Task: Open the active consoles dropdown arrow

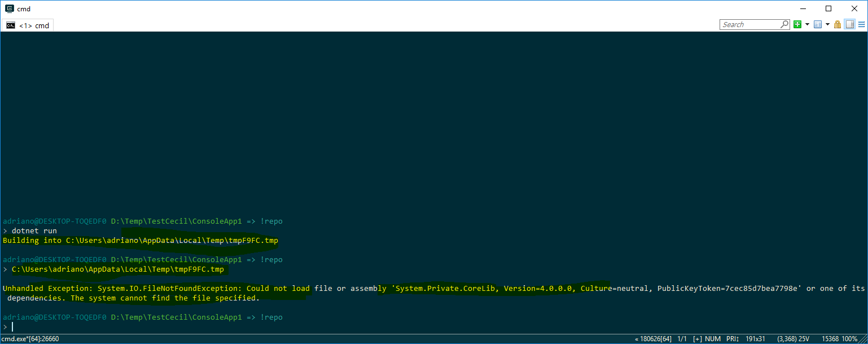Action: (828, 24)
